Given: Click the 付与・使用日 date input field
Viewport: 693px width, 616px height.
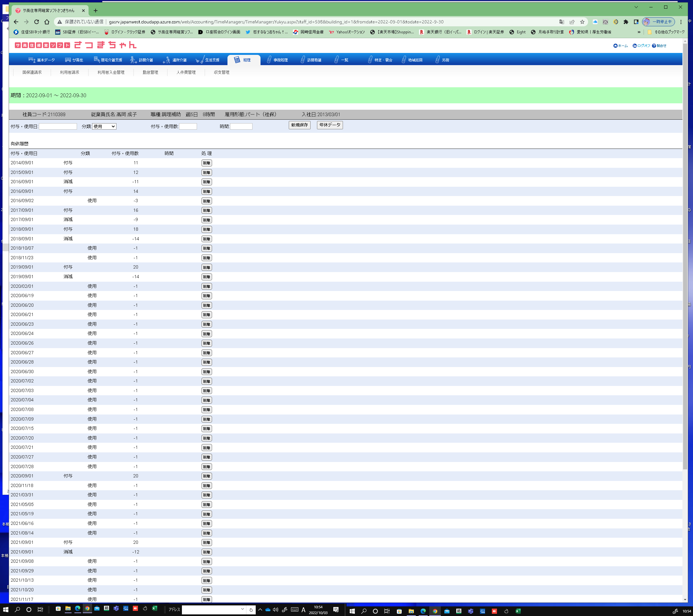Looking at the screenshot, I should pyautogui.click(x=58, y=126).
